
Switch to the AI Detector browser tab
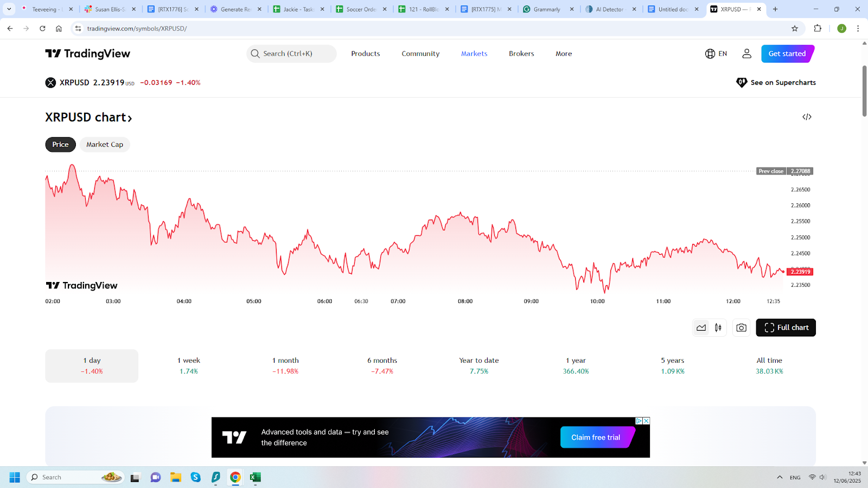pyautogui.click(x=610, y=9)
